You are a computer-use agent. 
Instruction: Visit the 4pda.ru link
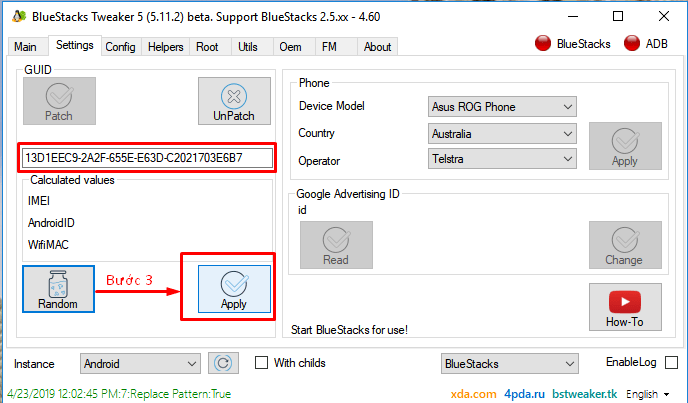pos(524,394)
